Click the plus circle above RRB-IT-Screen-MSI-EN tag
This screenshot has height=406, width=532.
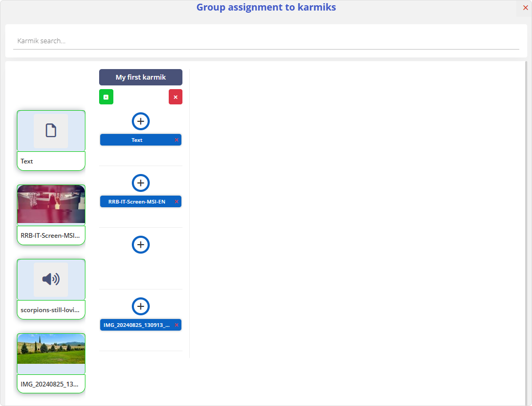pyautogui.click(x=141, y=183)
